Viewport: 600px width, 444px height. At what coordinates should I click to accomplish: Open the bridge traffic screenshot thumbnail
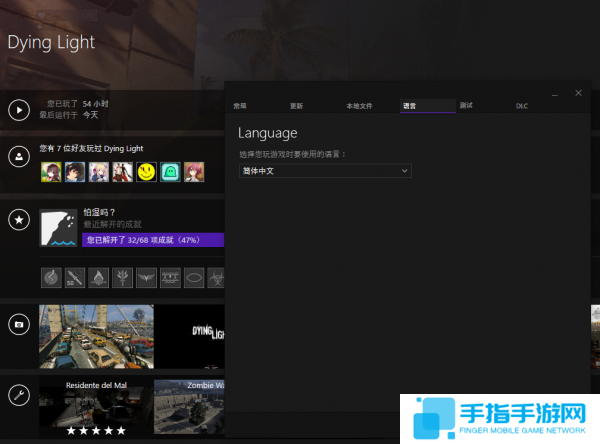(x=96, y=337)
